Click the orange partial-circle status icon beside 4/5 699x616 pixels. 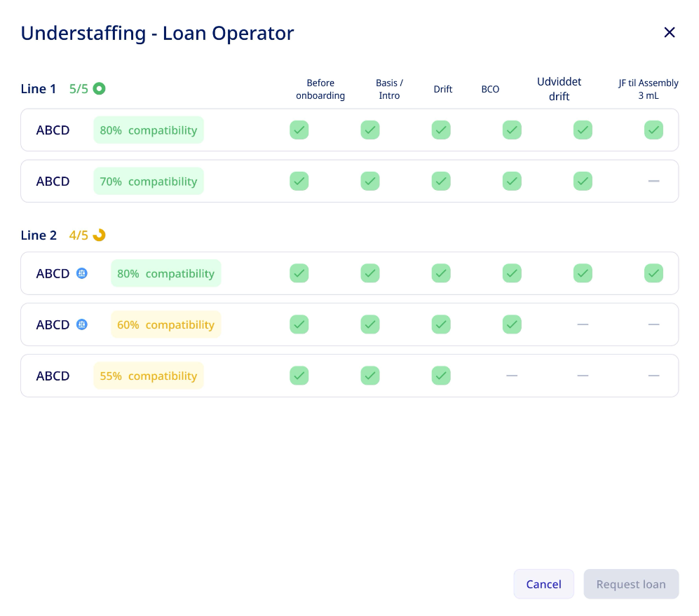click(x=99, y=235)
